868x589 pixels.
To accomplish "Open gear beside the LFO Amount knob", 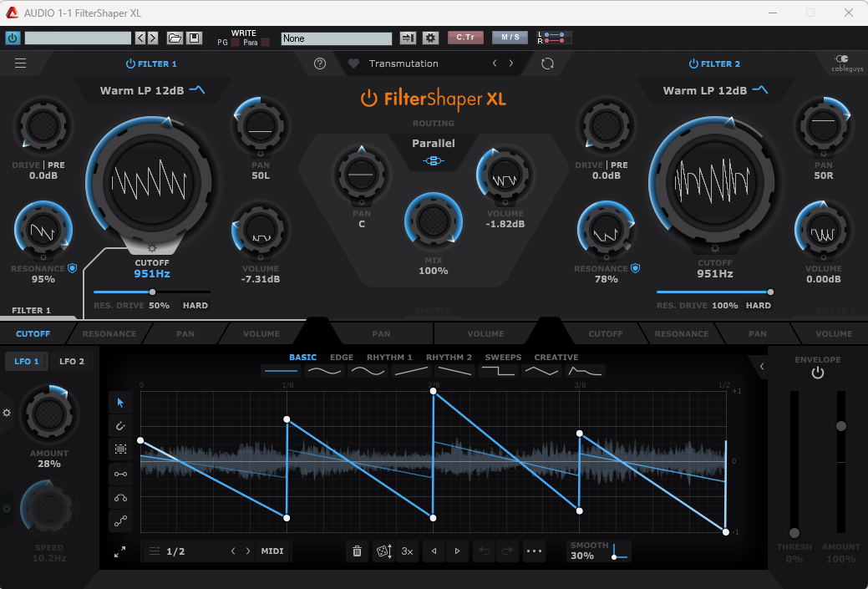I will click(7, 413).
